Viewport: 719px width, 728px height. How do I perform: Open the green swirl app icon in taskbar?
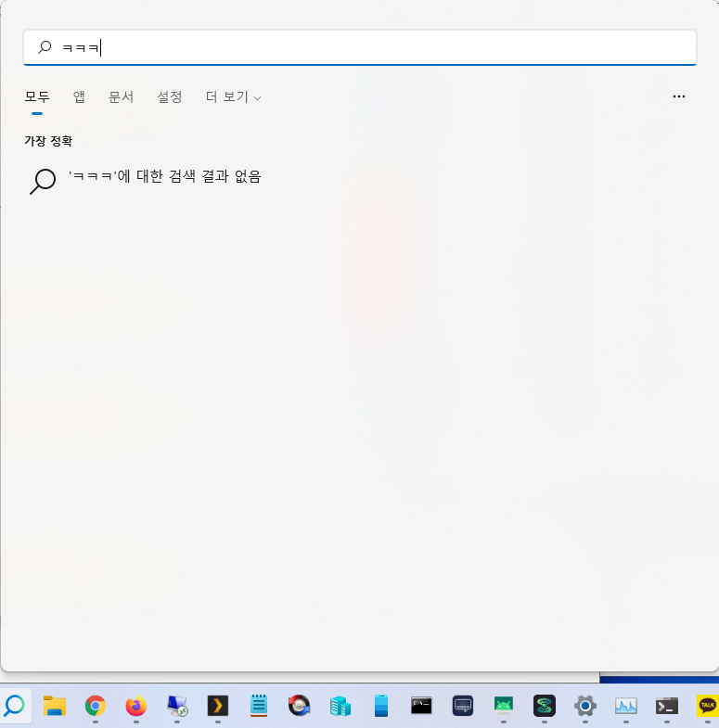tap(545, 706)
